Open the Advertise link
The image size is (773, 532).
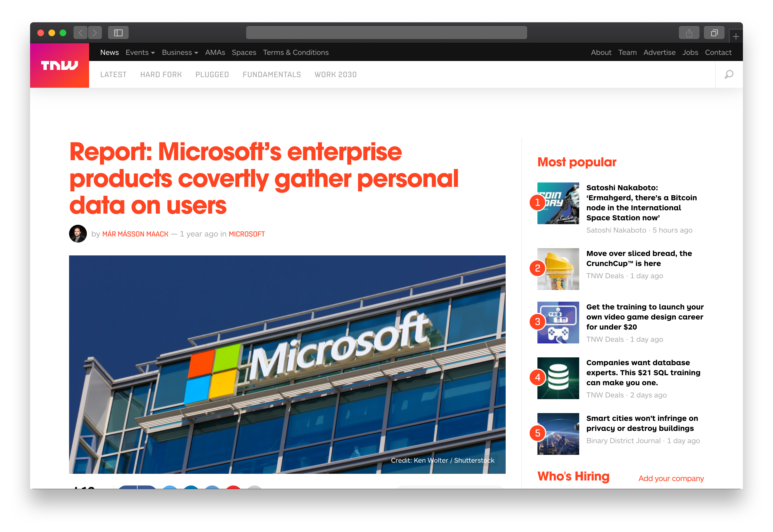click(659, 52)
